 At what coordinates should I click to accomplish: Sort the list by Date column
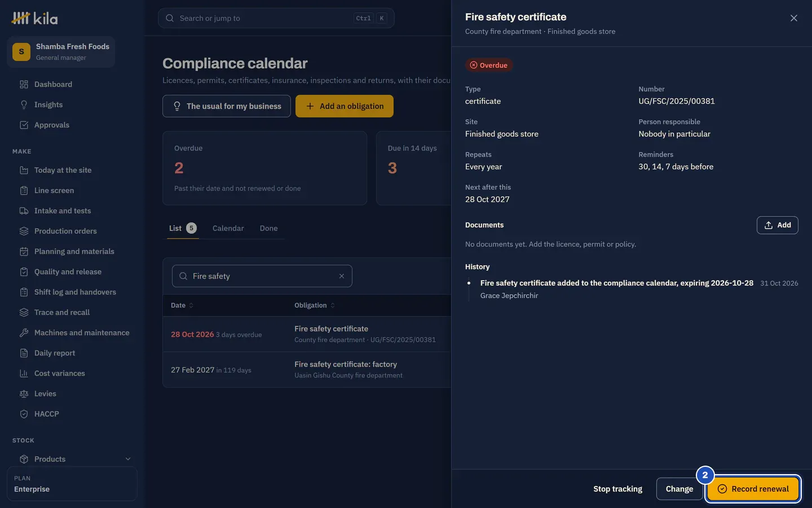(182, 305)
